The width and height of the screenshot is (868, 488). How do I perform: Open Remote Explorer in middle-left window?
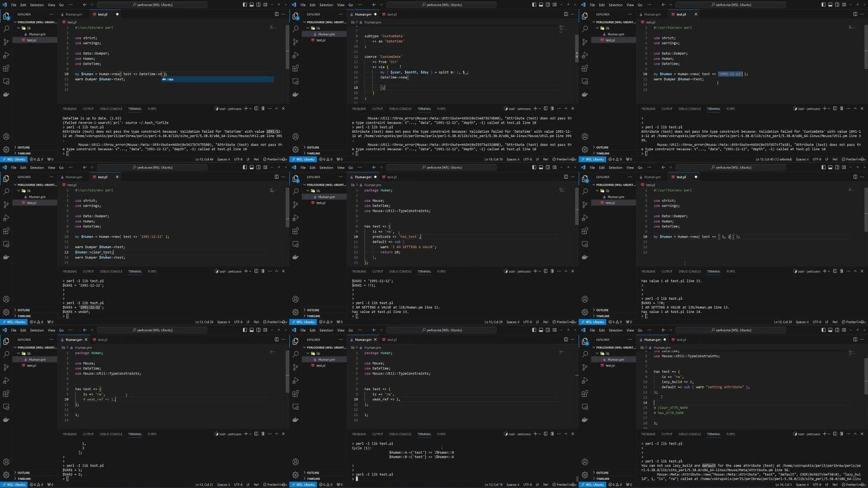click(6, 244)
